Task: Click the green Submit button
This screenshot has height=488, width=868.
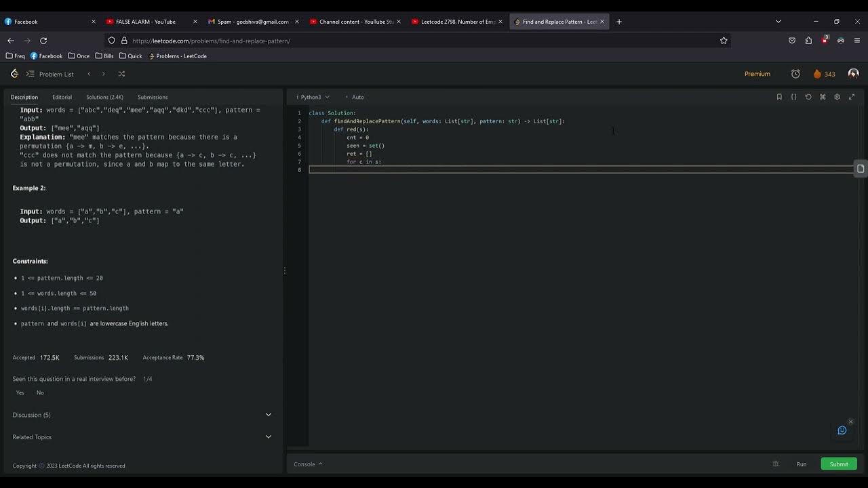Action: 839,464
